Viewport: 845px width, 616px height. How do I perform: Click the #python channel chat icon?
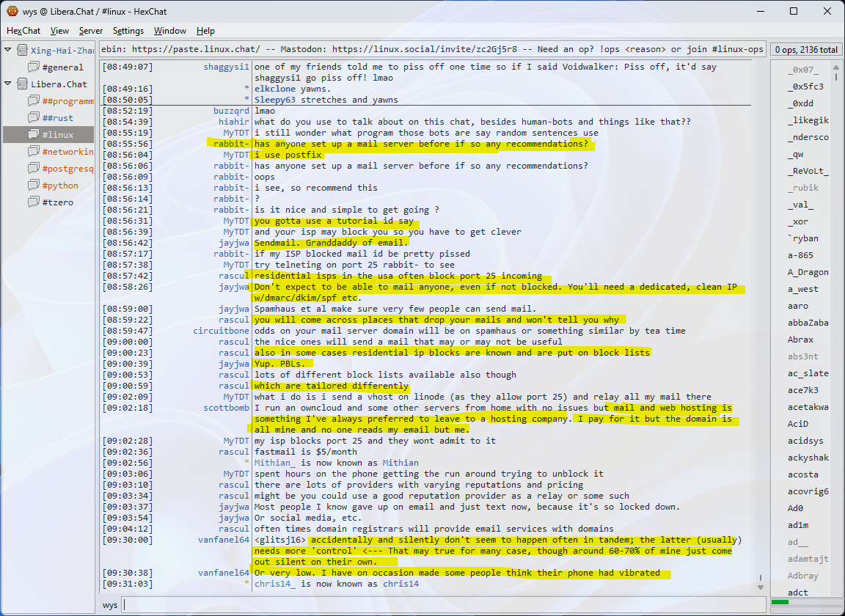click(34, 186)
